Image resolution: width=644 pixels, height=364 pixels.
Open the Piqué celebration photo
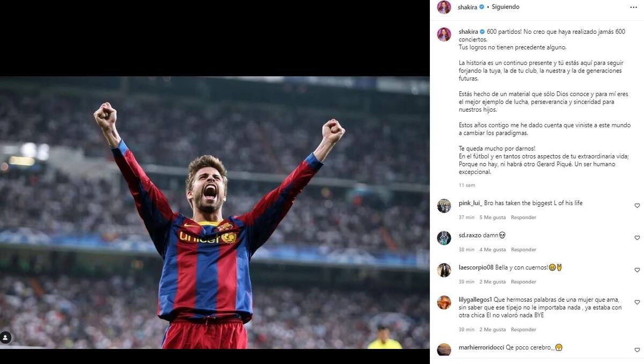pyautogui.click(x=215, y=213)
